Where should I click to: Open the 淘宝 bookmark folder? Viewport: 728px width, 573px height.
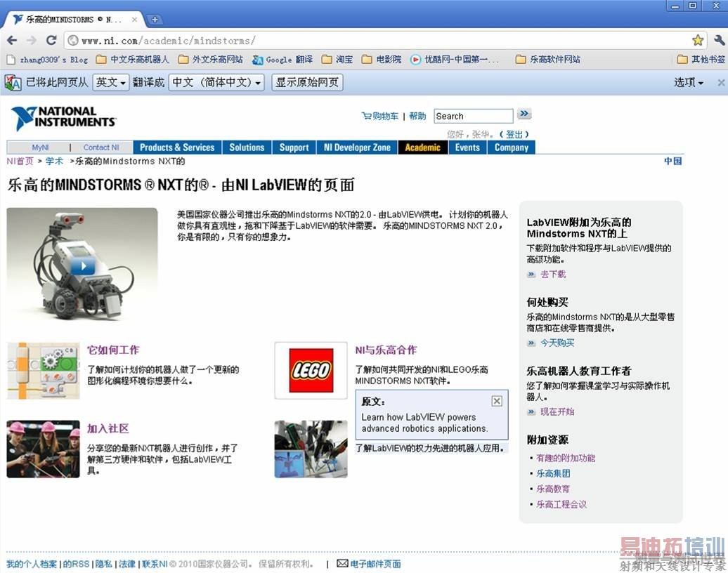(337, 60)
